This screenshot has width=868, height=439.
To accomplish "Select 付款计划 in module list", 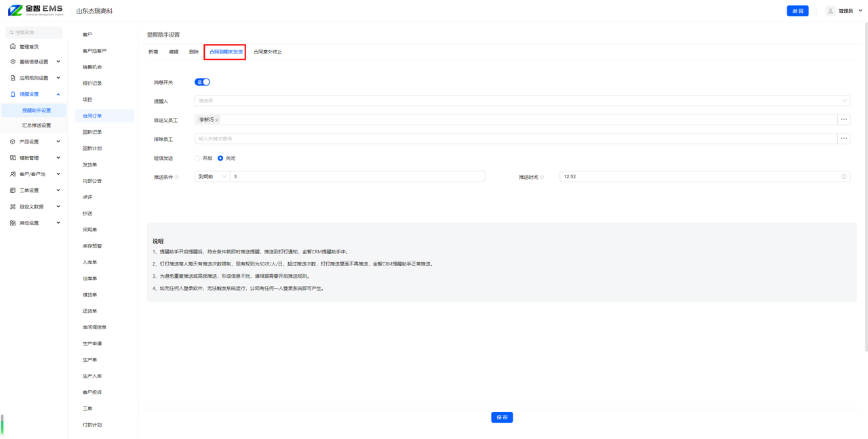I will 92,425.
